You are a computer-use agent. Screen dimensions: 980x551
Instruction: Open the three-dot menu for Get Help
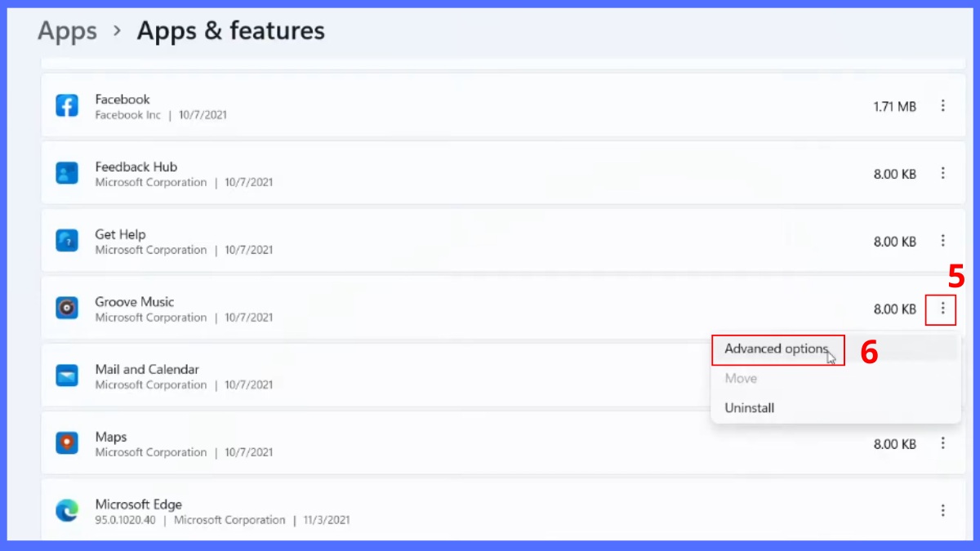pyautogui.click(x=943, y=241)
